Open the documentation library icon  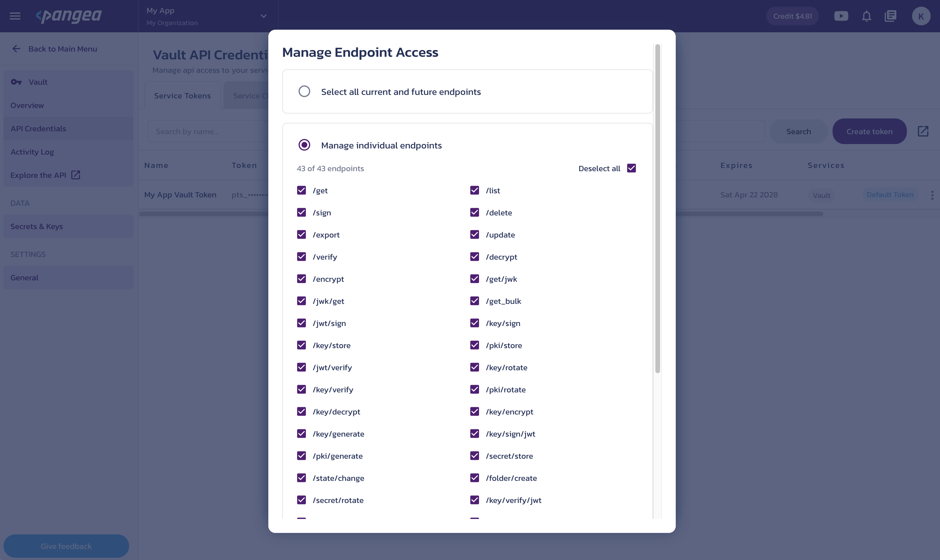click(x=890, y=16)
